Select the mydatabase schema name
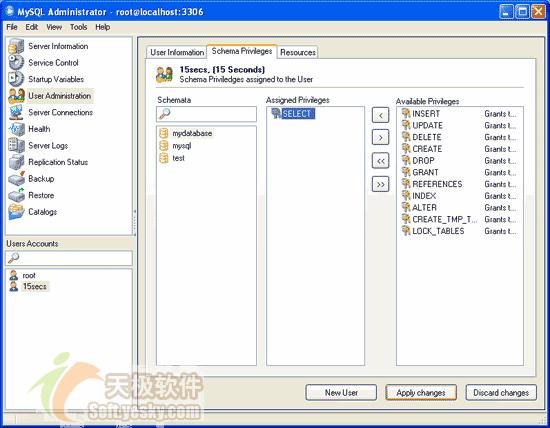The height and width of the screenshot is (428, 550). (192, 133)
